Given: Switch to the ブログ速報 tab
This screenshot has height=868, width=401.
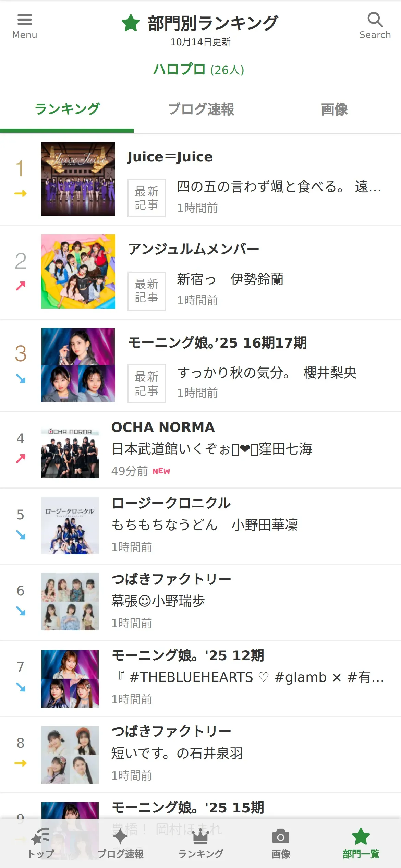Looking at the screenshot, I should (x=201, y=109).
